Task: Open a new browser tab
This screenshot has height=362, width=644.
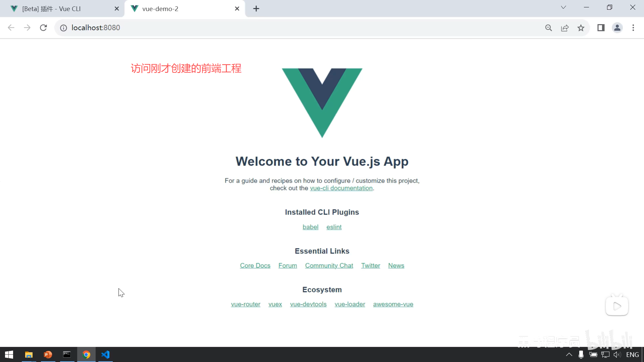Action: pos(256,9)
